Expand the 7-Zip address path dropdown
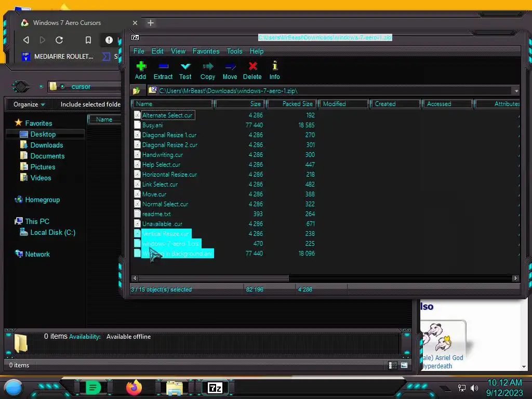Viewport: 532px width, 399px height. (x=516, y=91)
